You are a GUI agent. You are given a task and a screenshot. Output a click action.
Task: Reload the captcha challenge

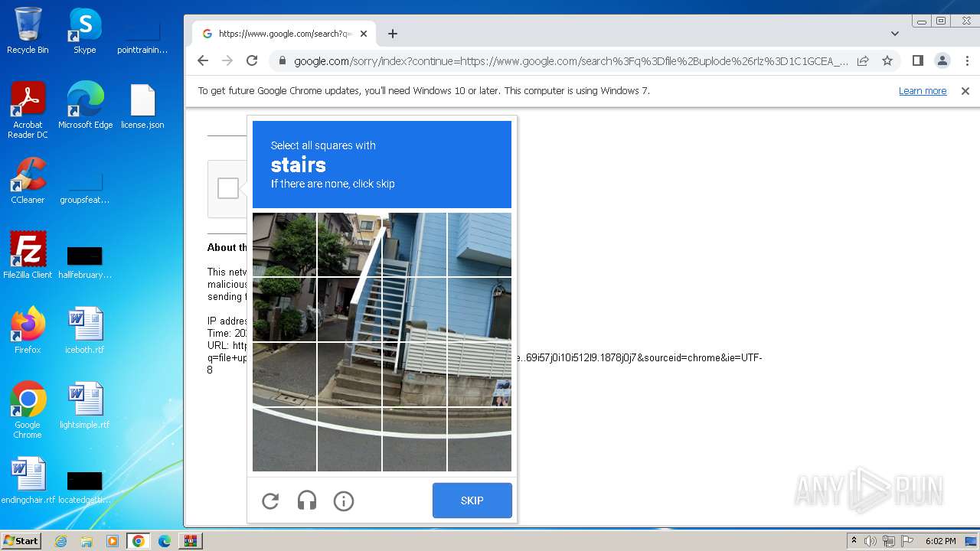[270, 501]
